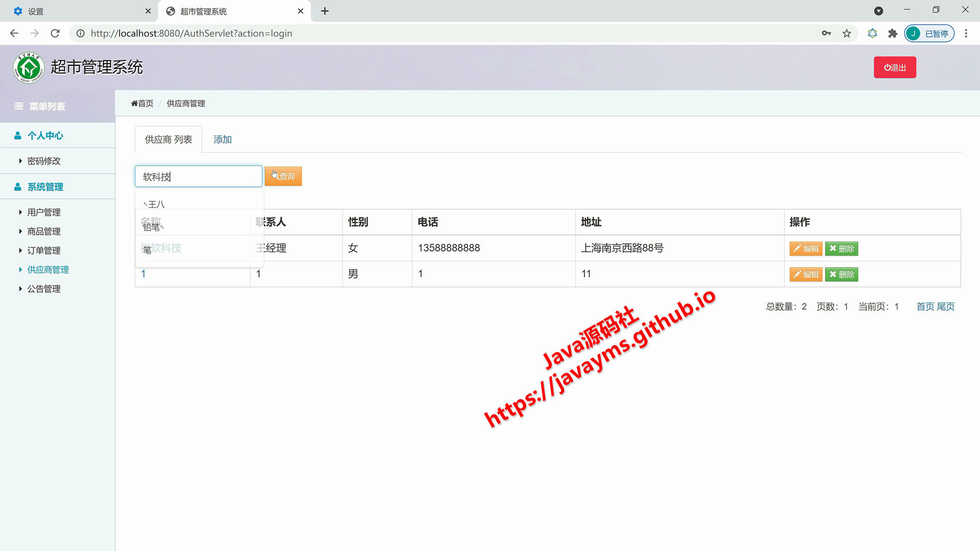Open Chrome three-dot menu
The image size is (980, 551).
tap(966, 33)
